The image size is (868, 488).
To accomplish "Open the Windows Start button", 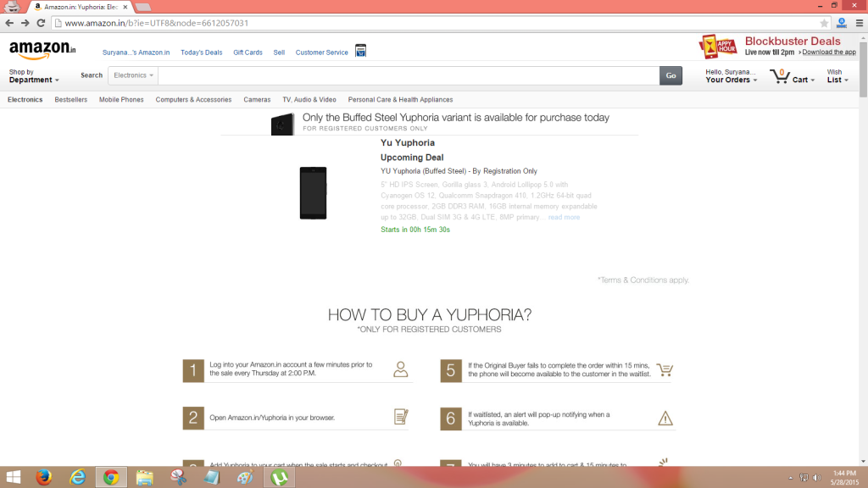I will (x=13, y=477).
